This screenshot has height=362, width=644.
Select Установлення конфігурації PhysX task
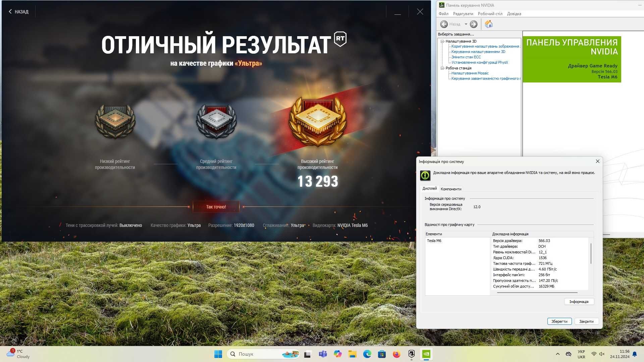[480, 62]
